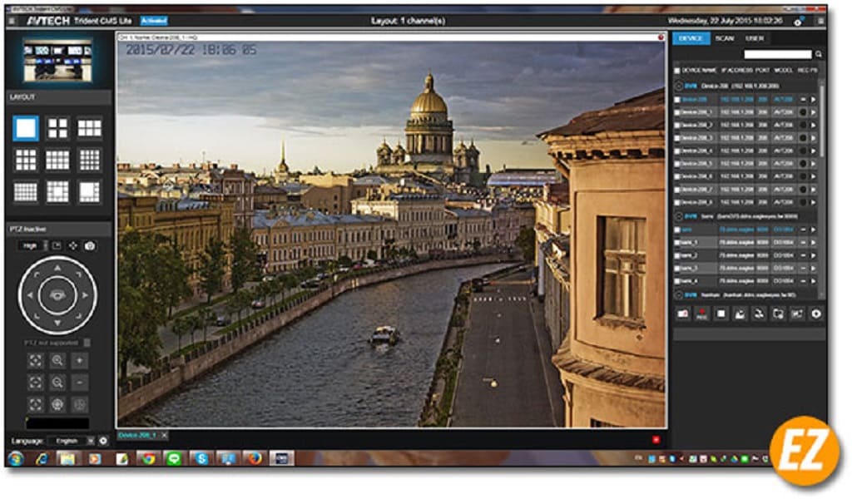Click the PTZ target icon in bottom row
Screen dimensions: 852x504
point(57,404)
